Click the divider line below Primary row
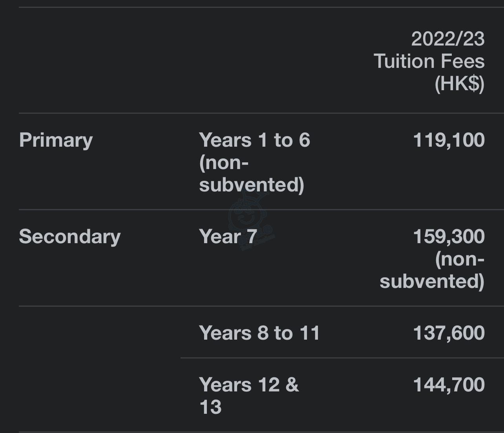504x433 pixels. click(x=261, y=210)
